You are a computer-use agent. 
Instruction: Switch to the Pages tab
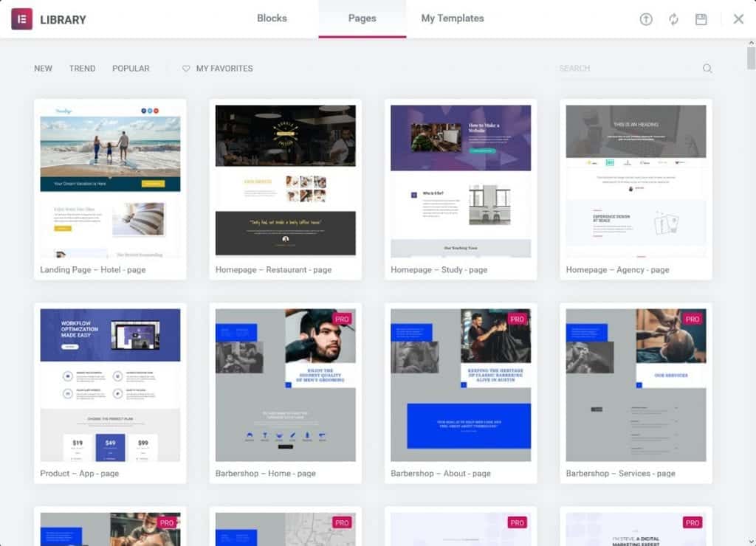tap(362, 18)
